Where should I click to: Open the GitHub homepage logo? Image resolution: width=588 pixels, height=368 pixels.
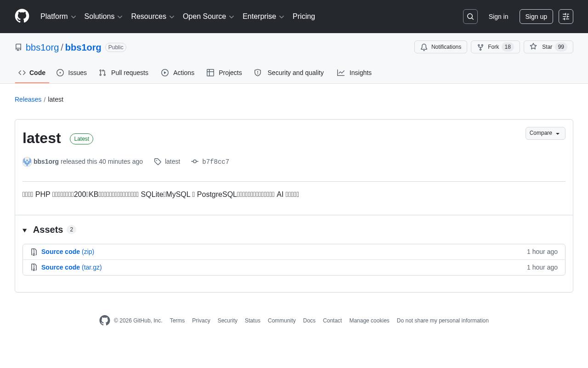(22, 16)
